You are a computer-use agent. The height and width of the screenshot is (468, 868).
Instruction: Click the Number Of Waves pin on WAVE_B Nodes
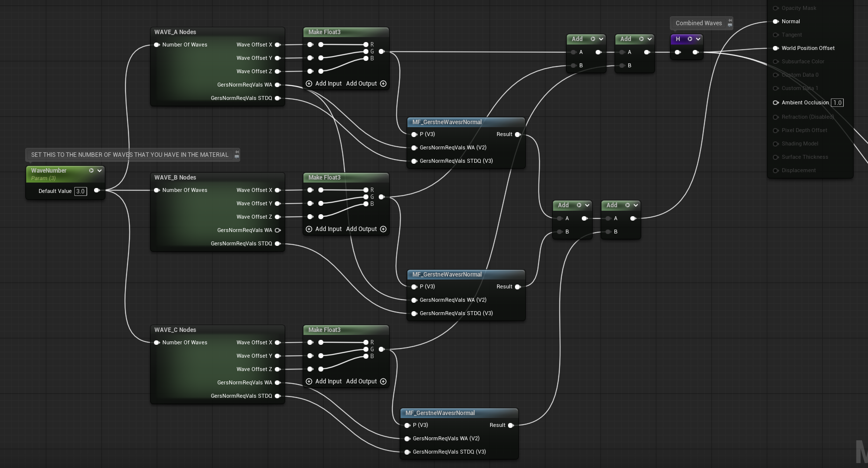(x=157, y=190)
